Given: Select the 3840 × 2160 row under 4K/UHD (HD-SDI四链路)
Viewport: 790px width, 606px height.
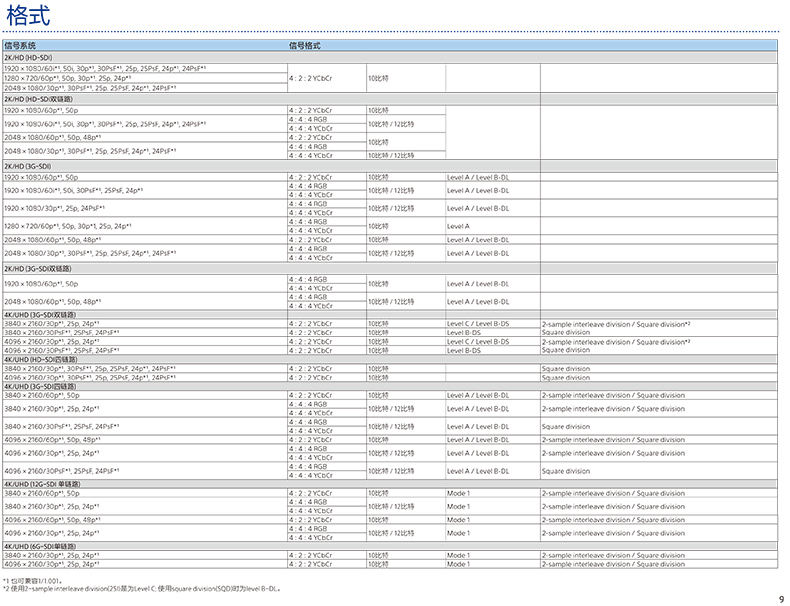Looking at the screenshot, I should tap(390, 368).
